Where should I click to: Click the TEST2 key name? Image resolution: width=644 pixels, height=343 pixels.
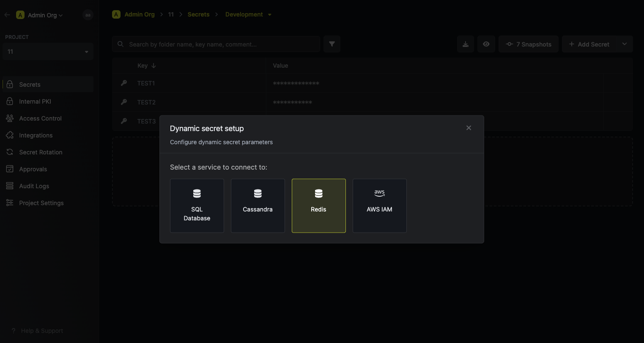pyautogui.click(x=146, y=102)
